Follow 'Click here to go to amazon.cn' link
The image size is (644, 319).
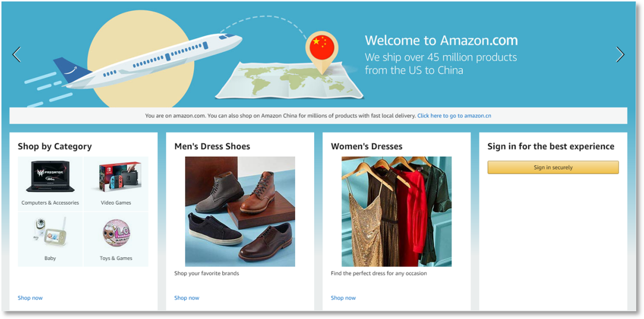(454, 116)
